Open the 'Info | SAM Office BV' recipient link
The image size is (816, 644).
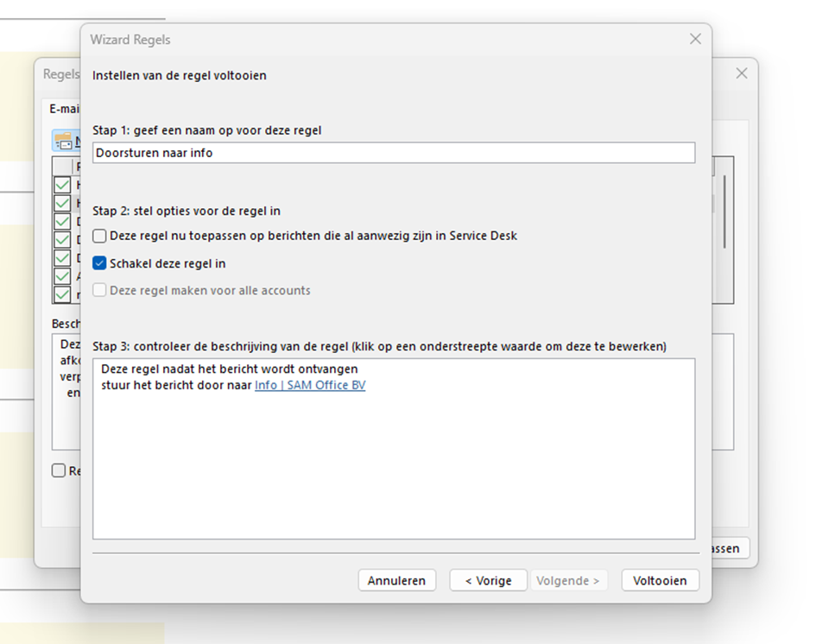pyautogui.click(x=310, y=385)
